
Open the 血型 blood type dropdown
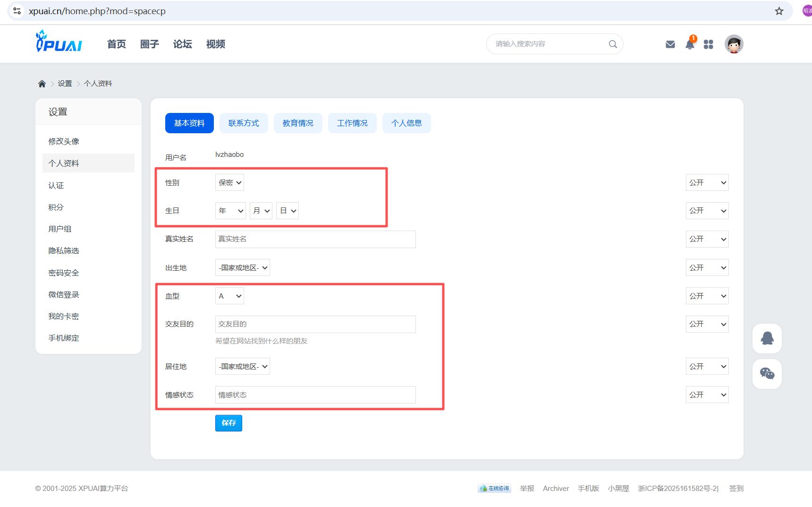coord(229,296)
